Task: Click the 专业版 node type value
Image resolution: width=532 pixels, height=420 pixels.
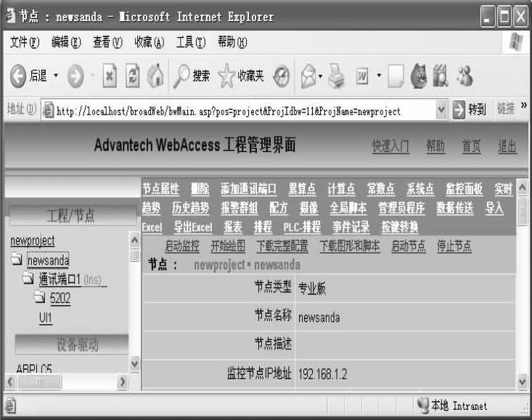Action: coord(312,288)
